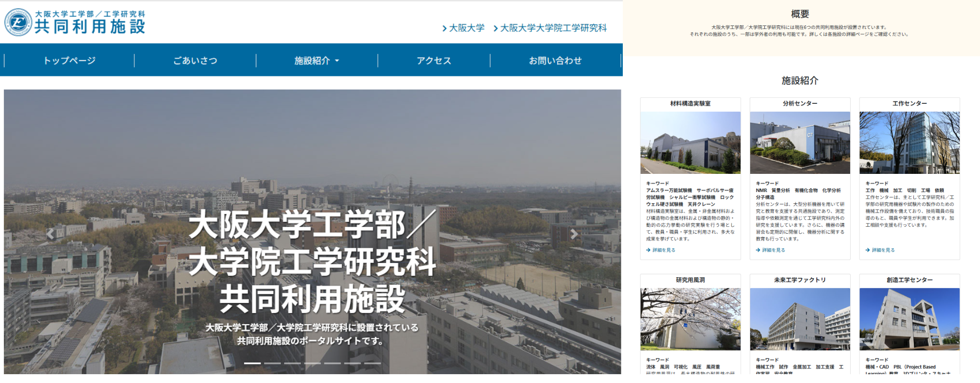Open the ごあいさつ menu item

[195, 61]
